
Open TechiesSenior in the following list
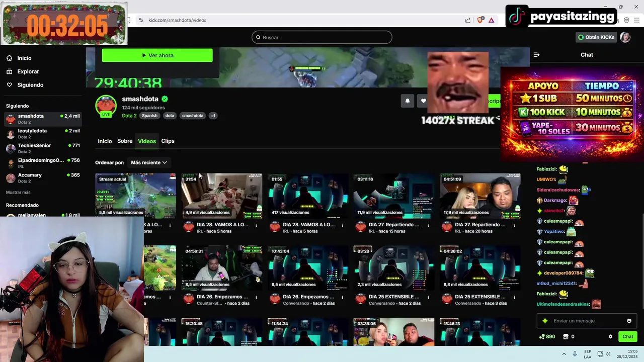click(43, 148)
